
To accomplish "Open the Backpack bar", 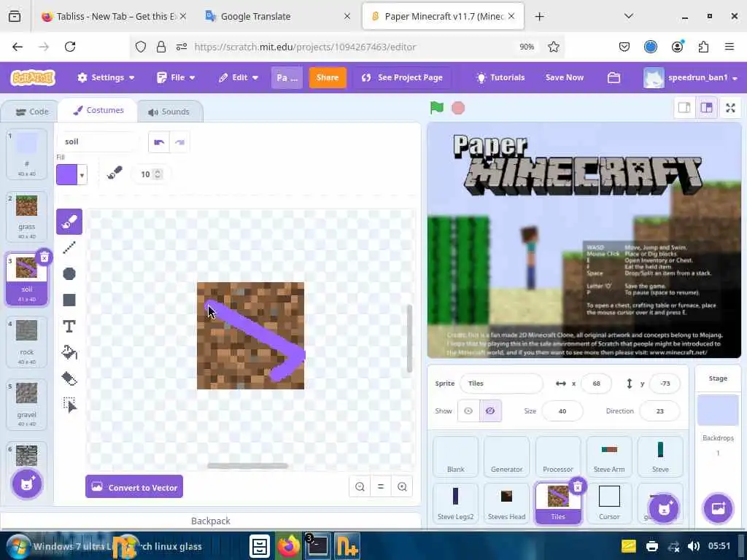I will click(211, 521).
